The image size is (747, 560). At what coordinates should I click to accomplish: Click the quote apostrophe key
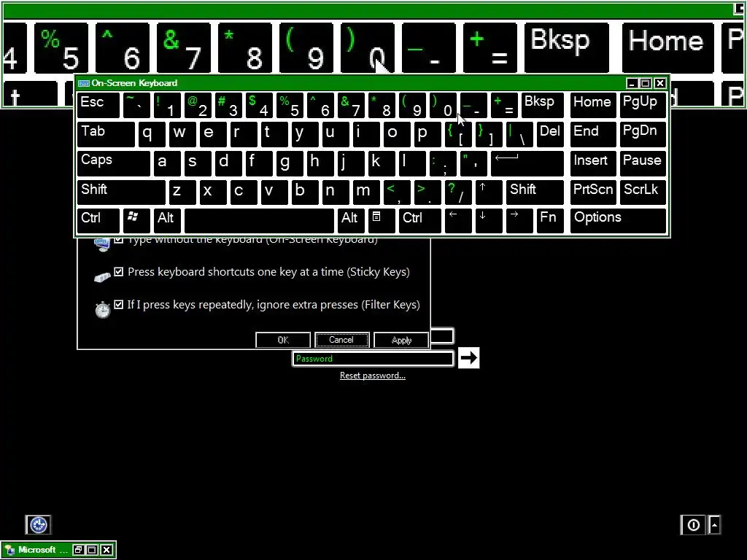coord(473,164)
